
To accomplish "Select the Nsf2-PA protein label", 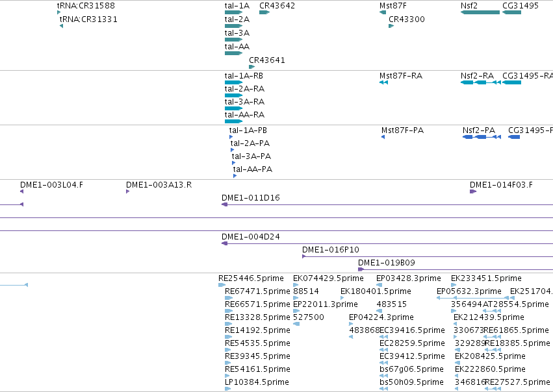I will point(479,130).
